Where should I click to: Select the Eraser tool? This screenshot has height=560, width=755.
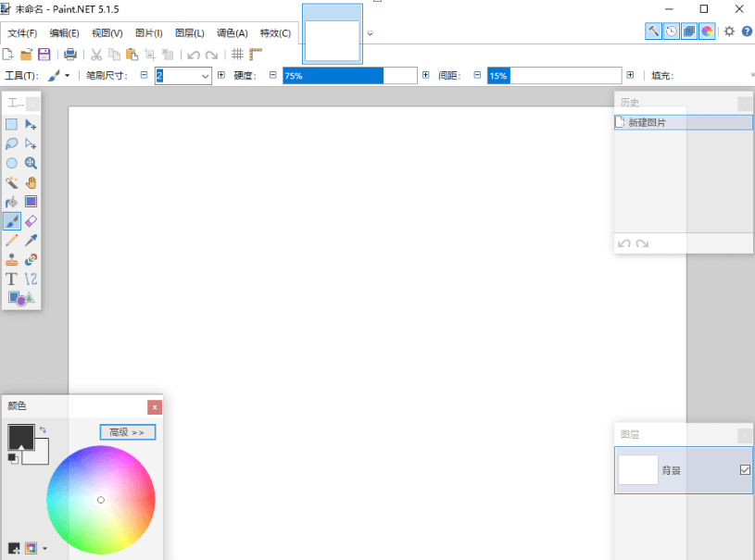point(31,221)
